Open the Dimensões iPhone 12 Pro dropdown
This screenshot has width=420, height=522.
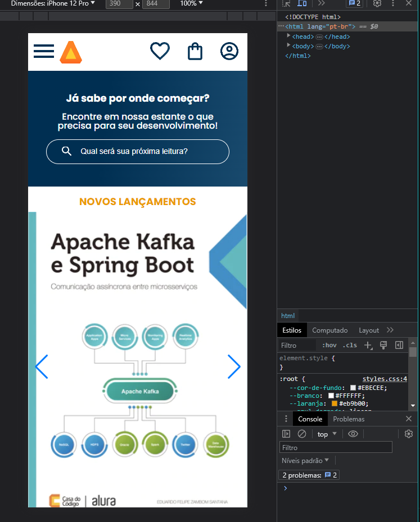(x=53, y=3)
